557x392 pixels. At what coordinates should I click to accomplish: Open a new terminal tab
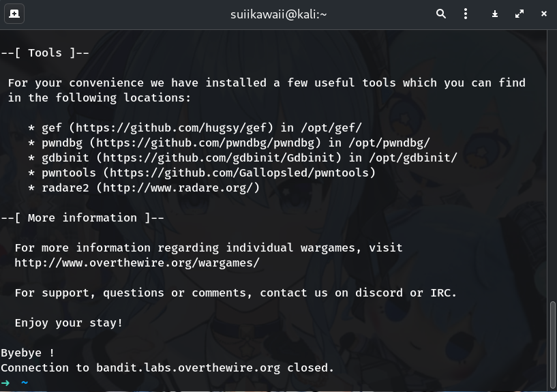[x=14, y=14]
